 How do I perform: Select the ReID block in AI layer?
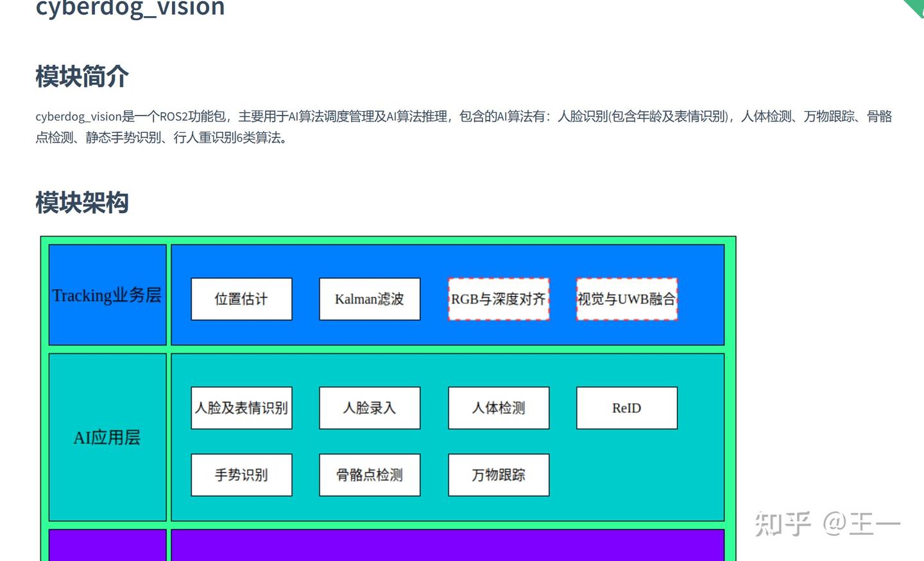(x=627, y=408)
